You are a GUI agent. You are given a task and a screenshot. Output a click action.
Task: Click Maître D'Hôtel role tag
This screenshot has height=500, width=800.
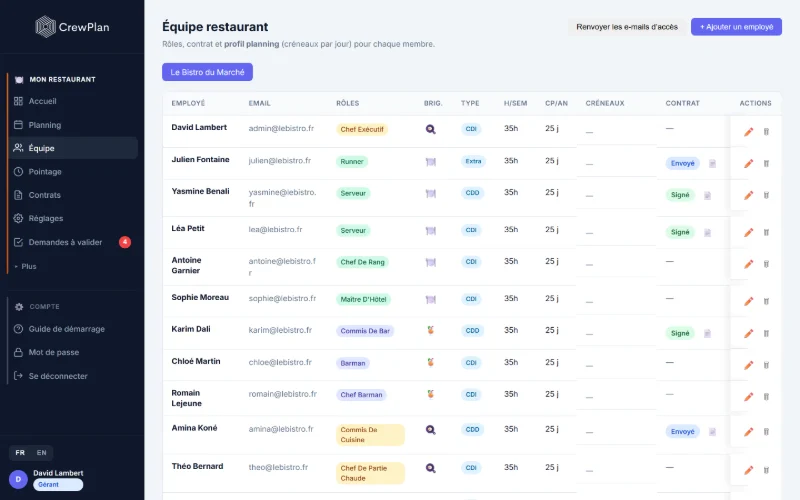pyautogui.click(x=363, y=299)
